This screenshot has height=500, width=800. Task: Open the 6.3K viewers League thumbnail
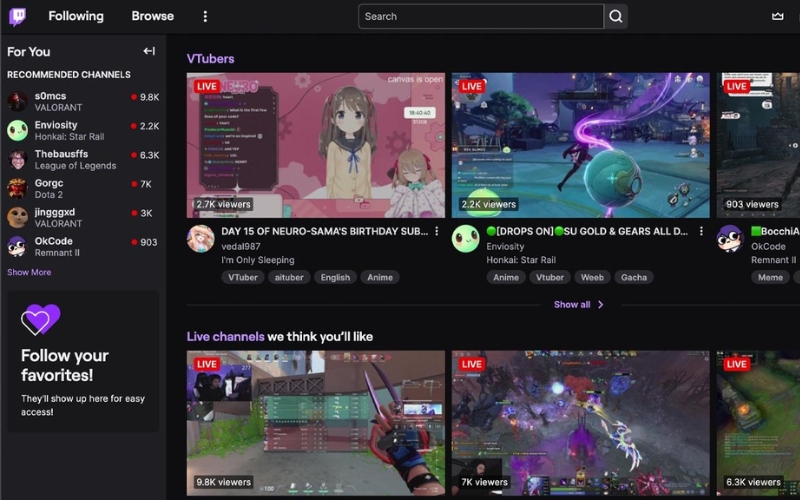click(758, 423)
